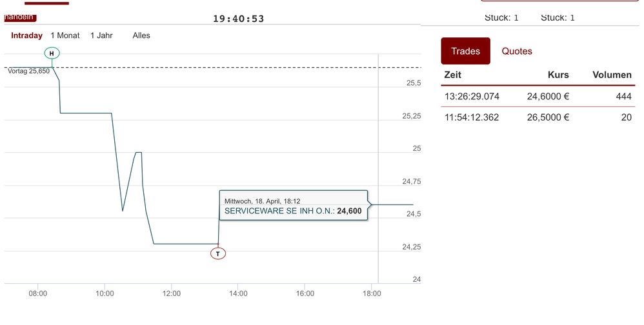Switch to the Quotes tab
The height and width of the screenshot is (325, 644).
[x=517, y=51]
